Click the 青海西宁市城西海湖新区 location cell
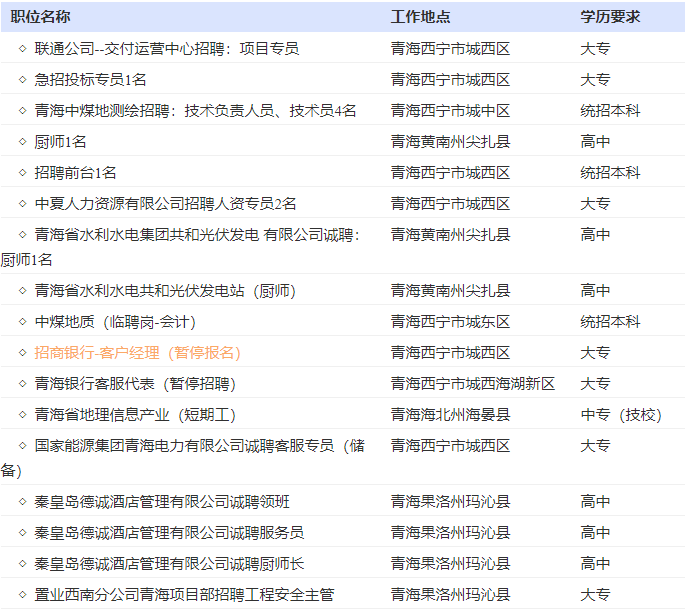The height and width of the screenshot is (612, 685). tap(472, 384)
